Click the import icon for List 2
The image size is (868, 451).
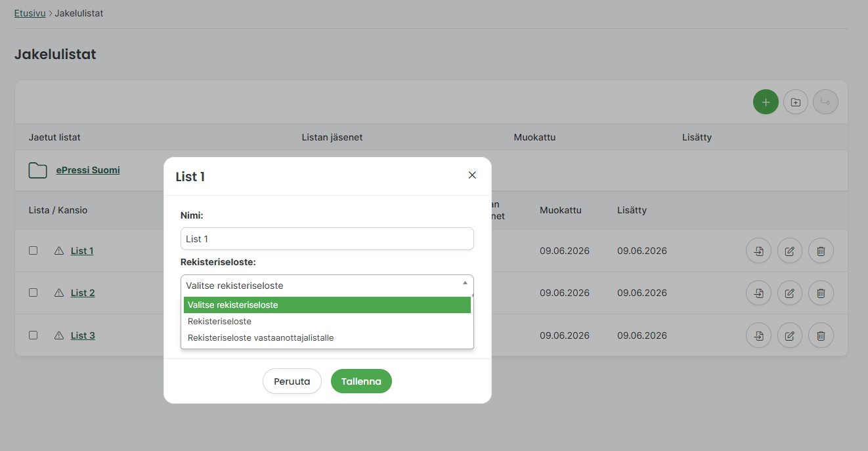pyautogui.click(x=759, y=293)
